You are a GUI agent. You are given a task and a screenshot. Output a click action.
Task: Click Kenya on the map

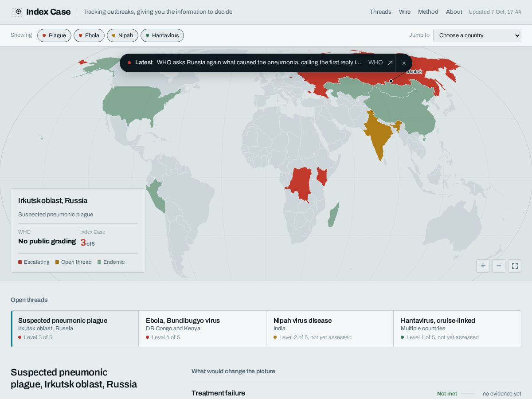click(323, 177)
